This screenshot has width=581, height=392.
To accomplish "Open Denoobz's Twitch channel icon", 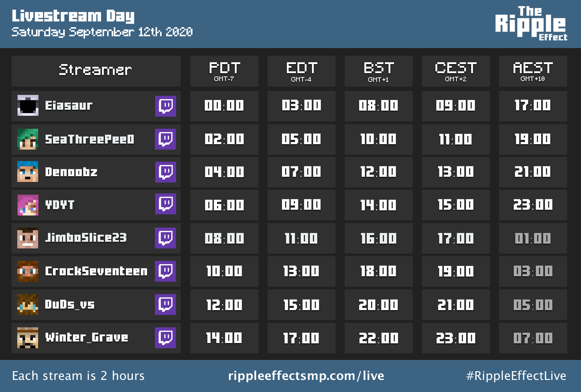I will 166,172.
